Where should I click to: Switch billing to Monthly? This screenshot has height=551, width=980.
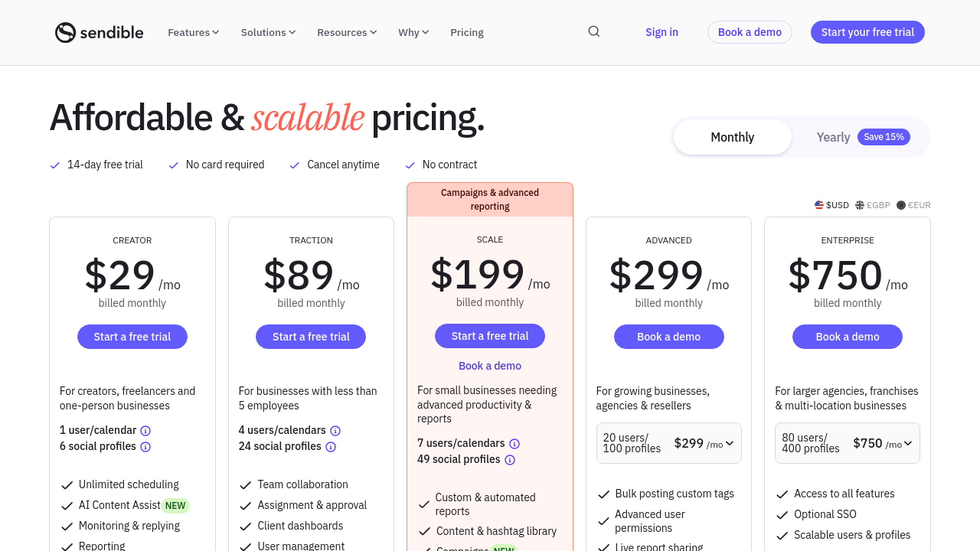click(732, 137)
